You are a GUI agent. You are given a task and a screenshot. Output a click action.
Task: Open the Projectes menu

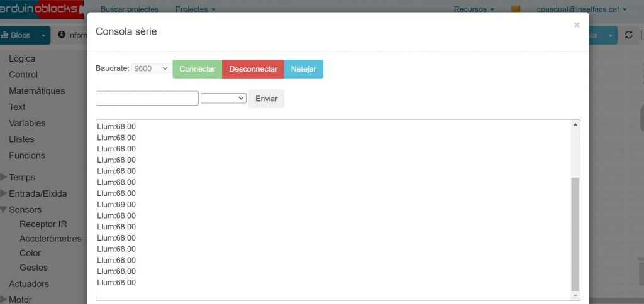point(195,9)
